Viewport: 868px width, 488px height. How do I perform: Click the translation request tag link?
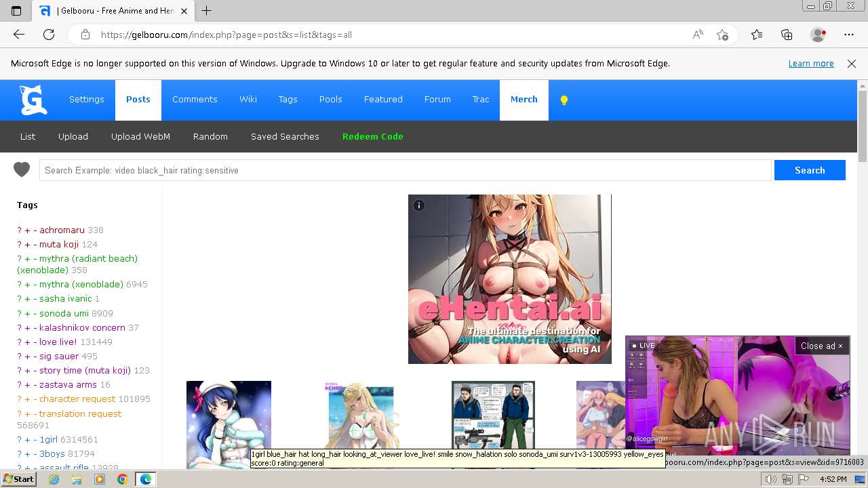pos(80,413)
